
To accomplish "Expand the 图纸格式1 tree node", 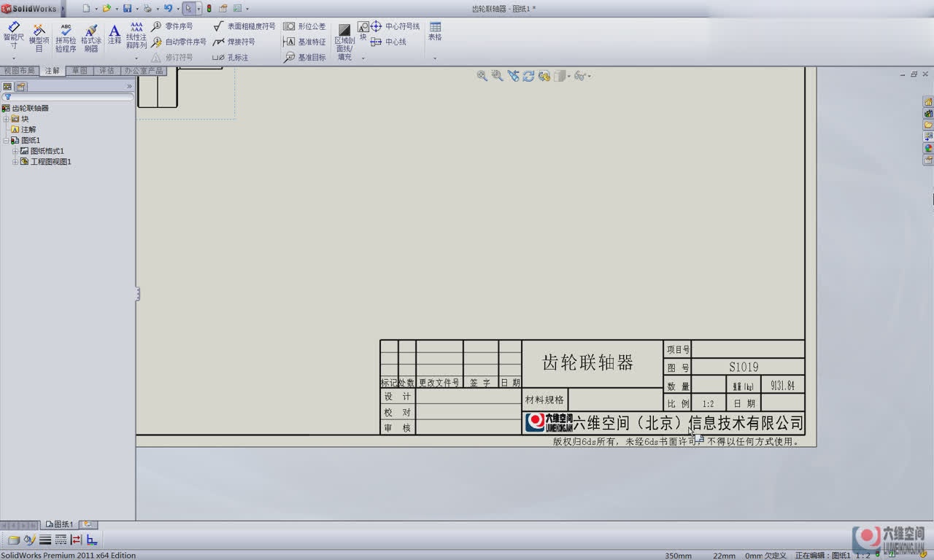I will (15, 151).
